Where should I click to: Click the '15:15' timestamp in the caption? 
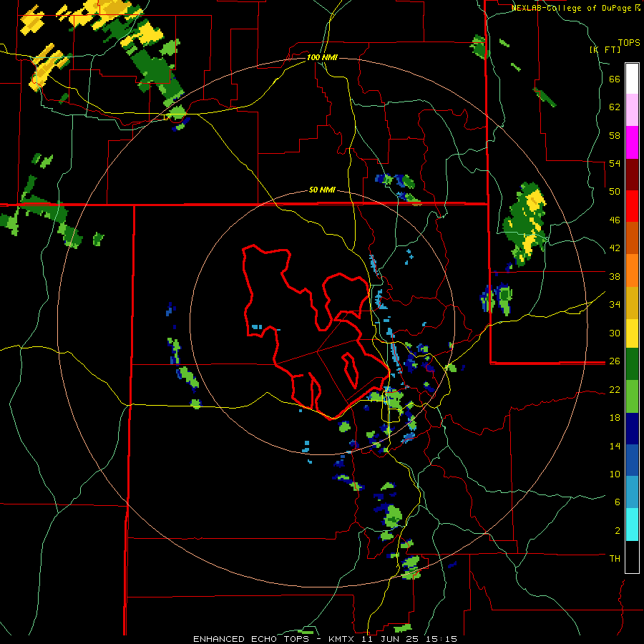tap(441, 639)
